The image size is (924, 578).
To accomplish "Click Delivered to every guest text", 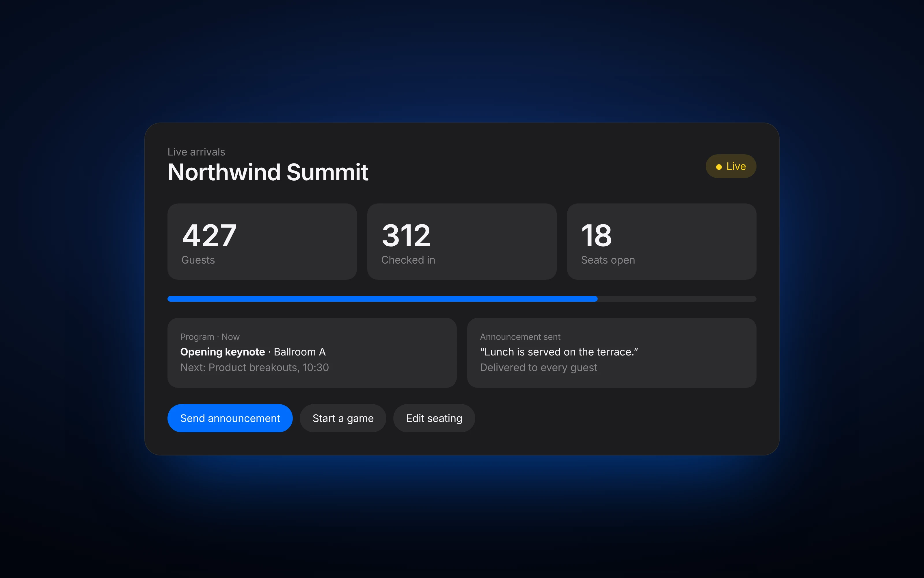I will click(x=538, y=367).
